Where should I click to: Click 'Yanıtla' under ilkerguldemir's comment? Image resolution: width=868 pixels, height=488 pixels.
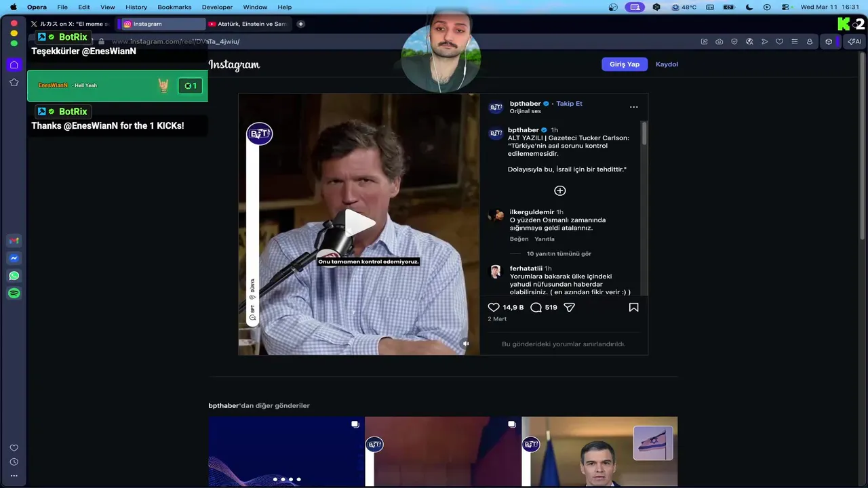click(545, 239)
